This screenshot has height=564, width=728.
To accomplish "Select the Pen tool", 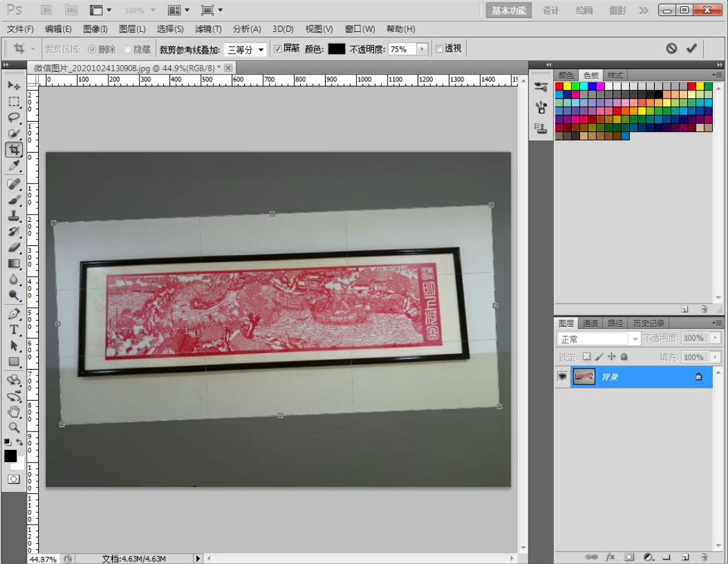I will coord(14,314).
